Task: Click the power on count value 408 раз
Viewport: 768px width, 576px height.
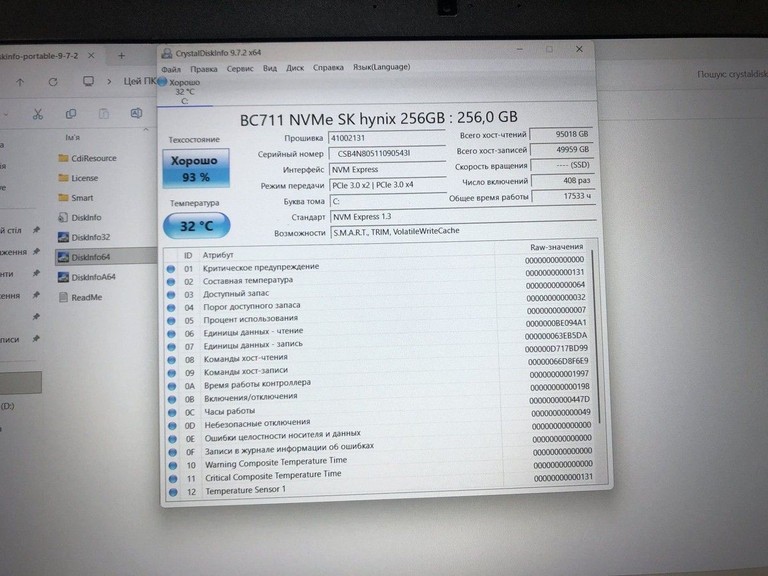Action: pos(563,181)
